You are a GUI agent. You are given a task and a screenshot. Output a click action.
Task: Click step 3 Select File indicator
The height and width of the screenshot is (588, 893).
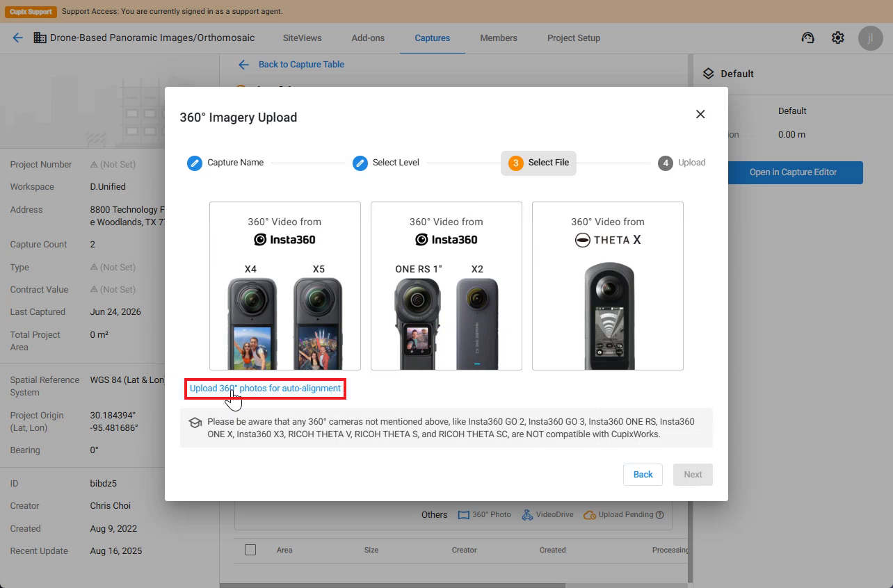(x=538, y=163)
